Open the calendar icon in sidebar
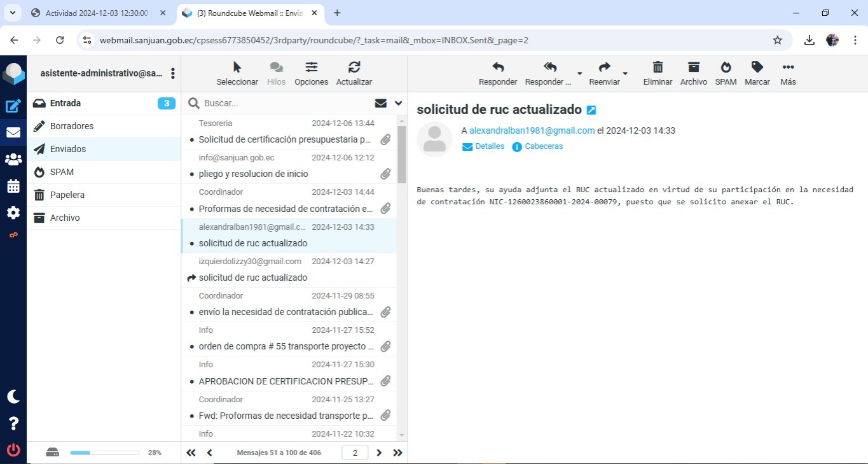The image size is (868, 464). [x=13, y=186]
